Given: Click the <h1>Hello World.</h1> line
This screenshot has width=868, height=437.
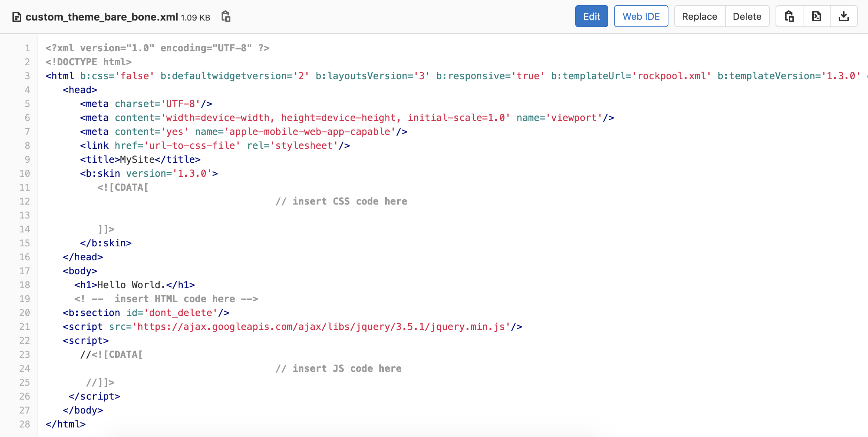Looking at the screenshot, I should [135, 285].
